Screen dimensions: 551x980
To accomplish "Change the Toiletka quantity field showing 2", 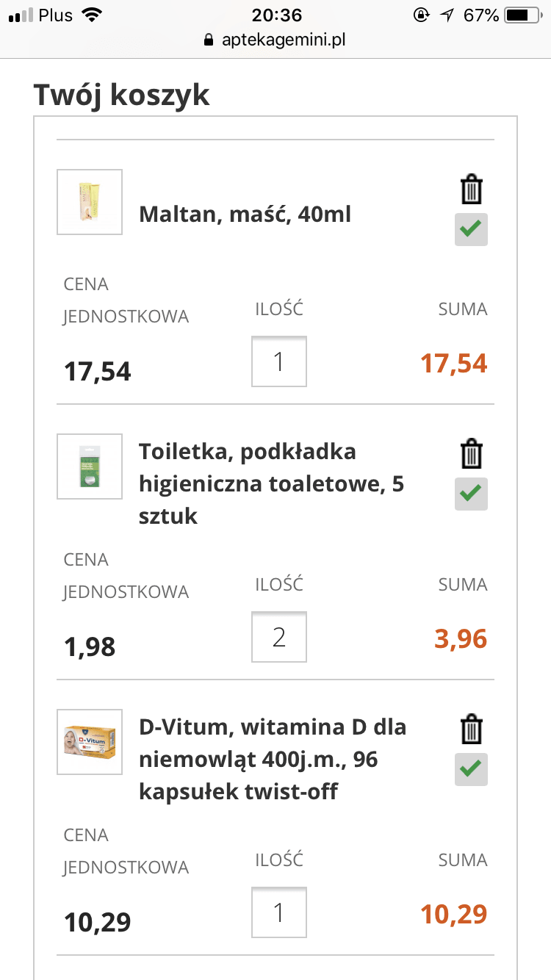I will (279, 637).
